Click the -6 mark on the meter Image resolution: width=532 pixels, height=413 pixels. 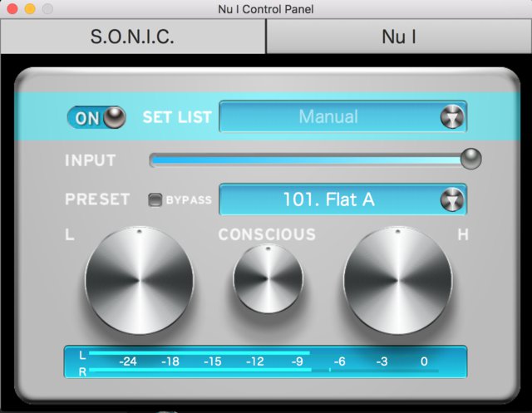pos(339,361)
